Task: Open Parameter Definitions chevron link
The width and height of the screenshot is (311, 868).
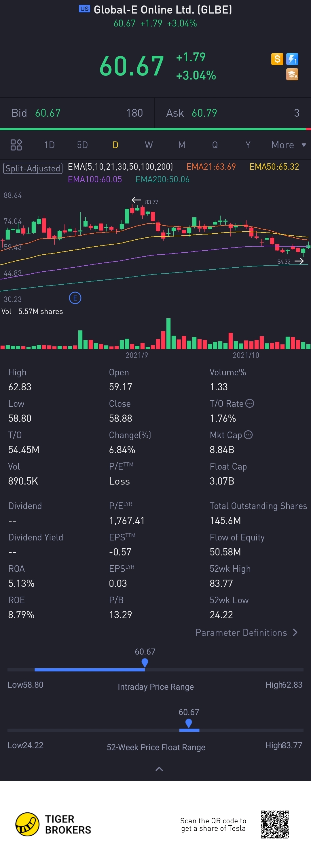Action: 246,632
